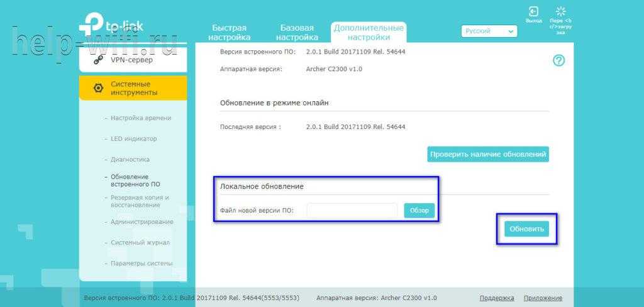
Task: Click the Logout (Выход) icon
Action: pyautogui.click(x=533, y=12)
